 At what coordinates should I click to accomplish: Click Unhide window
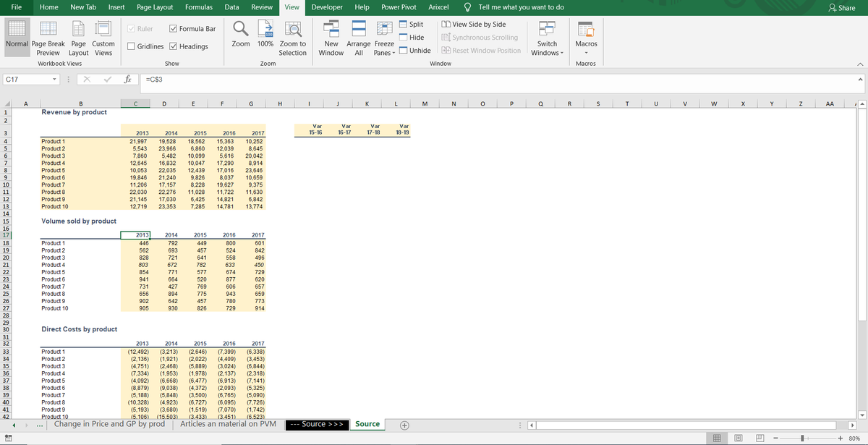(x=414, y=51)
